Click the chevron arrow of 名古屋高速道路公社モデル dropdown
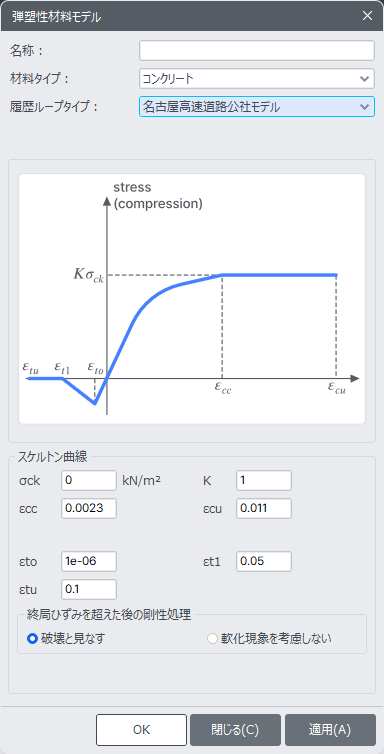 pos(364,107)
